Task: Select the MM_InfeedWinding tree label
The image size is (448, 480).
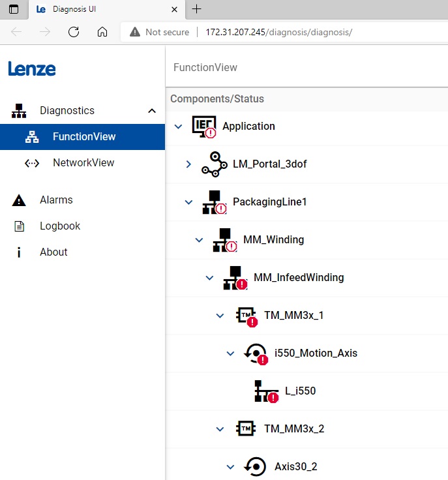Action: point(299,278)
